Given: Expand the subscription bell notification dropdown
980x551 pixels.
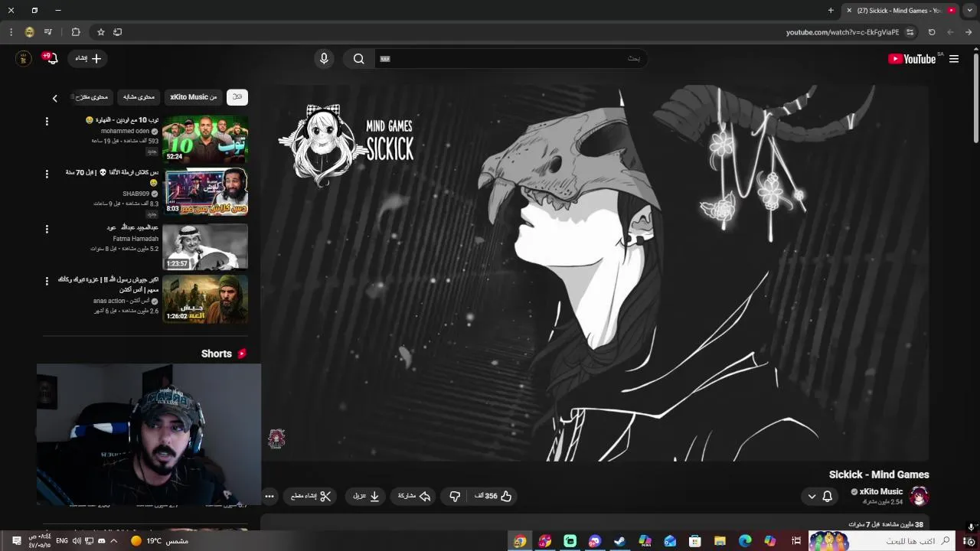Looking at the screenshot, I should click(x=819, y=497).
